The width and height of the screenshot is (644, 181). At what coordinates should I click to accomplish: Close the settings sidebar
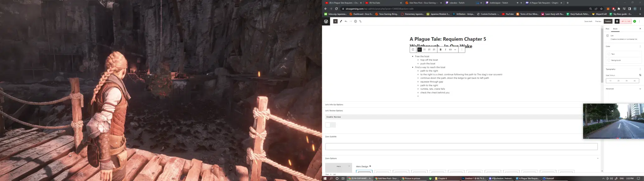pyautogui.click(x=640, y=29)
